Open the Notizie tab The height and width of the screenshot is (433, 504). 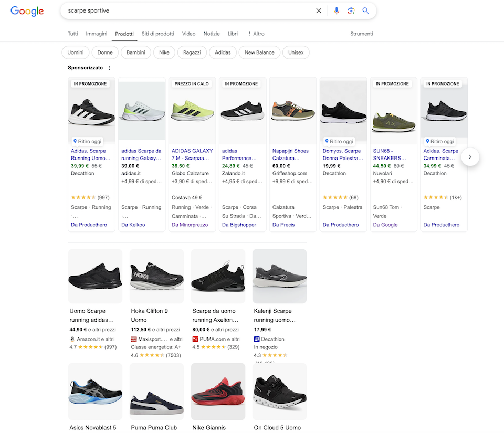(212, 34)
